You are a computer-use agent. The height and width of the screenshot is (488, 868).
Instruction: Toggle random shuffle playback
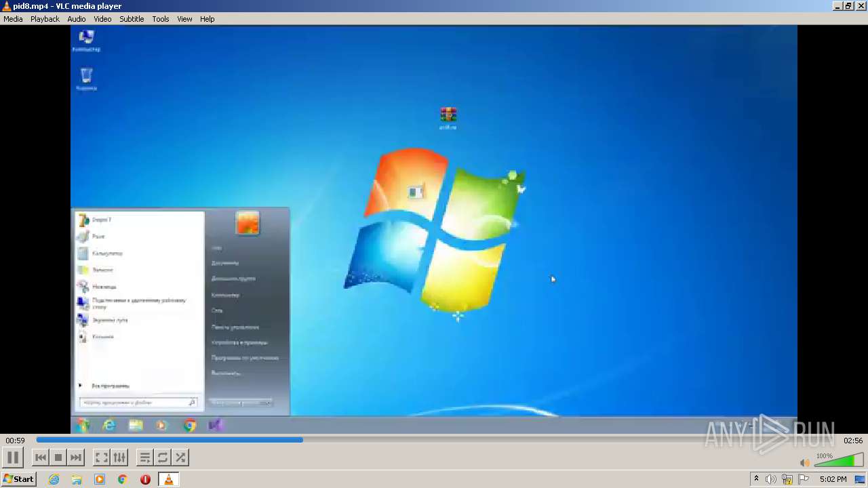(180, 457)
